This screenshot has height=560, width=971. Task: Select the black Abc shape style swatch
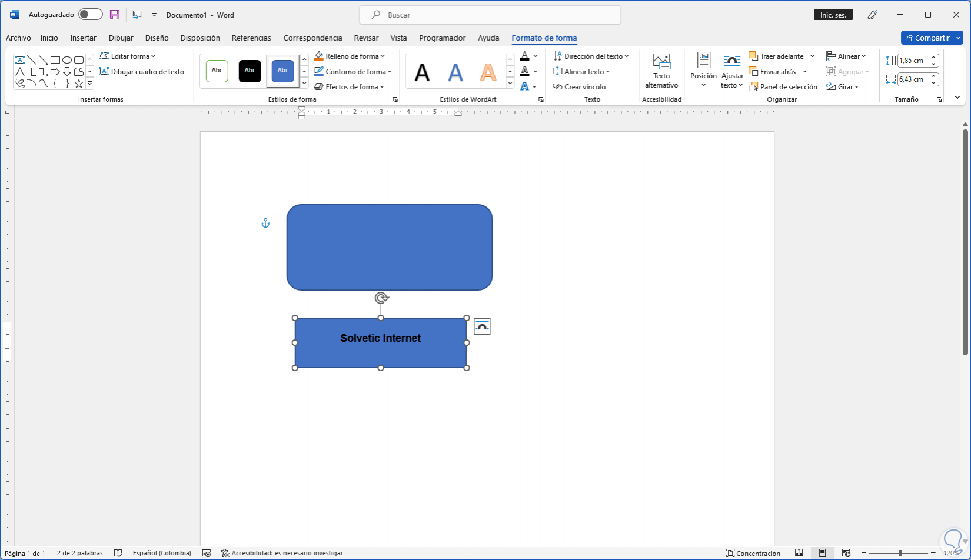[250, 71]
